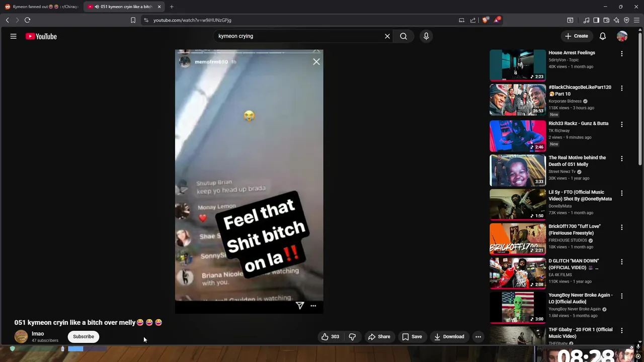Image resolution: width=644 pixels, height=362 pixels.
Task: Share the video
Action: coord(379,337)
